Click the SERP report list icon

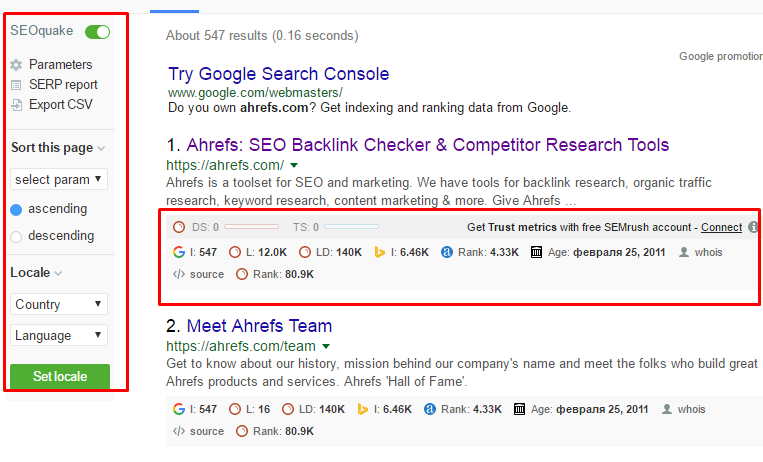point(16,85)
